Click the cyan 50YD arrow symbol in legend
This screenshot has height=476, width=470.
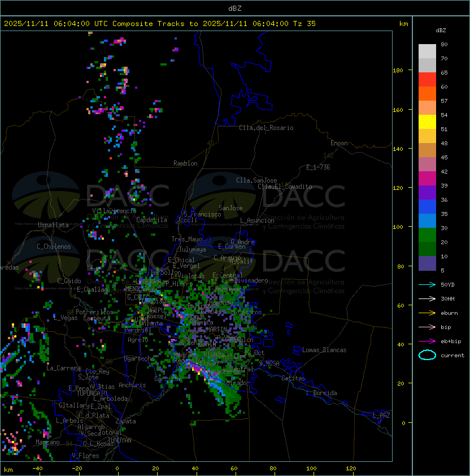[x=427, y=284]
